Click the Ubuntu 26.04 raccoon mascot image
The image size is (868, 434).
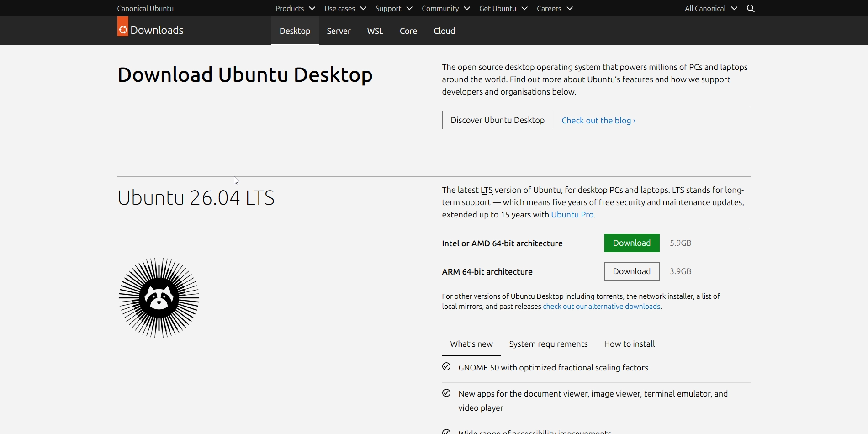(x=159, y=298)
